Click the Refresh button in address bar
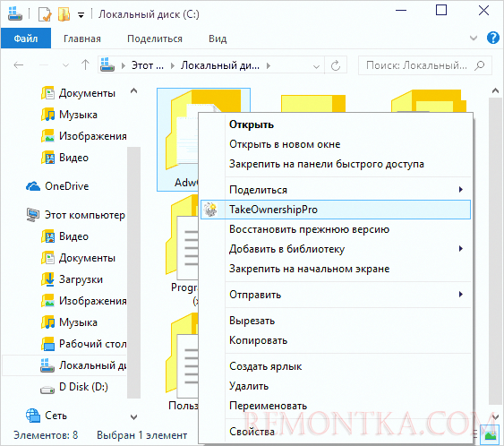 (336, 65)
